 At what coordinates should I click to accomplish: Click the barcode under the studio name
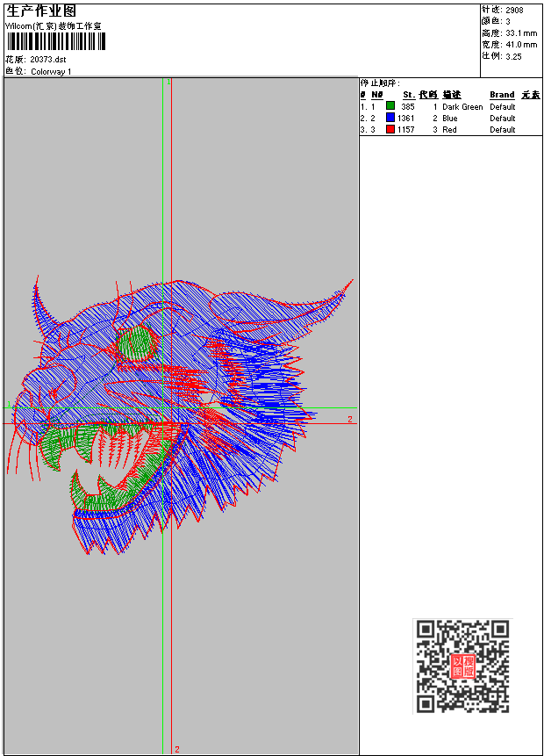(55, 41)
